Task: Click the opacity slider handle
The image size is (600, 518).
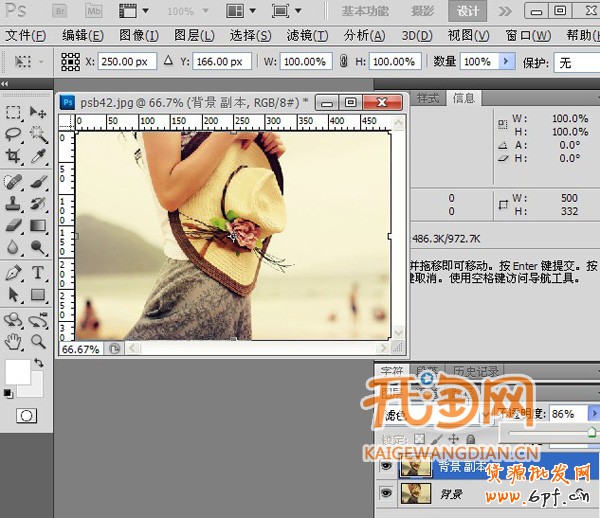Action: coord(592,431)
